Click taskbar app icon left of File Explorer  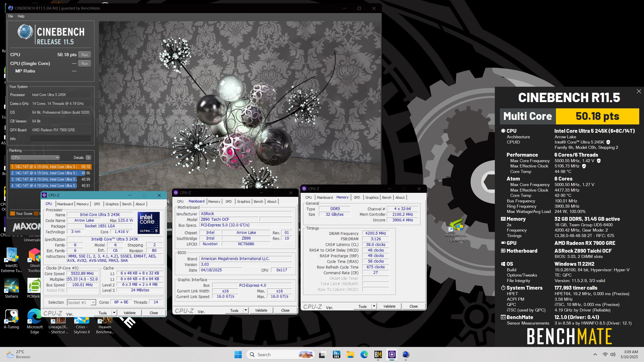coord(336,355)
